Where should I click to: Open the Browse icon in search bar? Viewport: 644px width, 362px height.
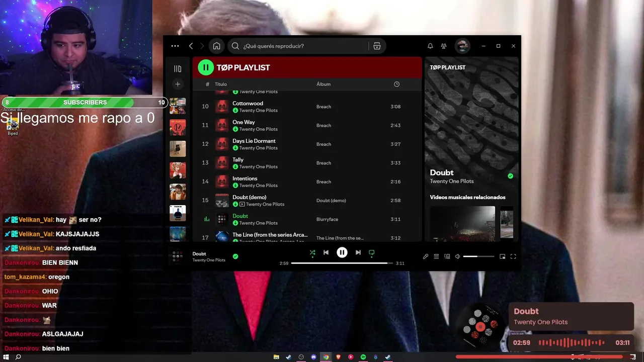[x=377, y=46]
